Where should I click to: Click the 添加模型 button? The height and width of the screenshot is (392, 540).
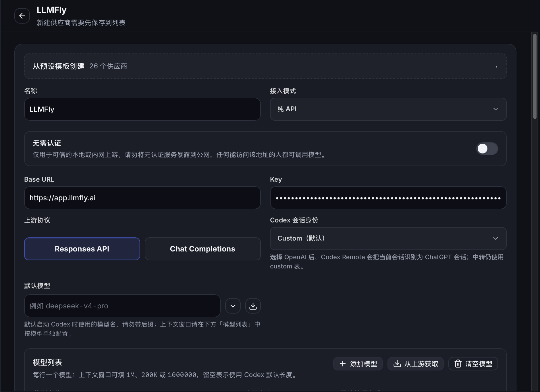click(358, 364)
